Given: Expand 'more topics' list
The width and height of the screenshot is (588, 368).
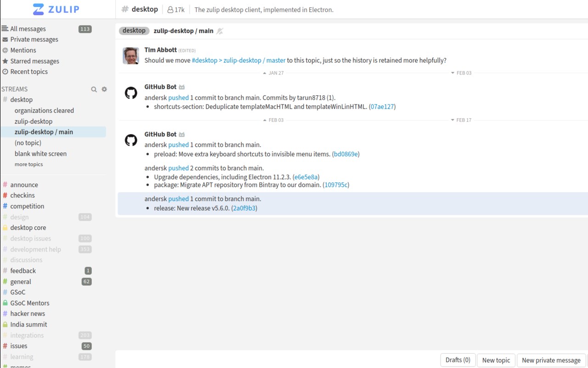Looking at the screenshot, I should [28, 164].
